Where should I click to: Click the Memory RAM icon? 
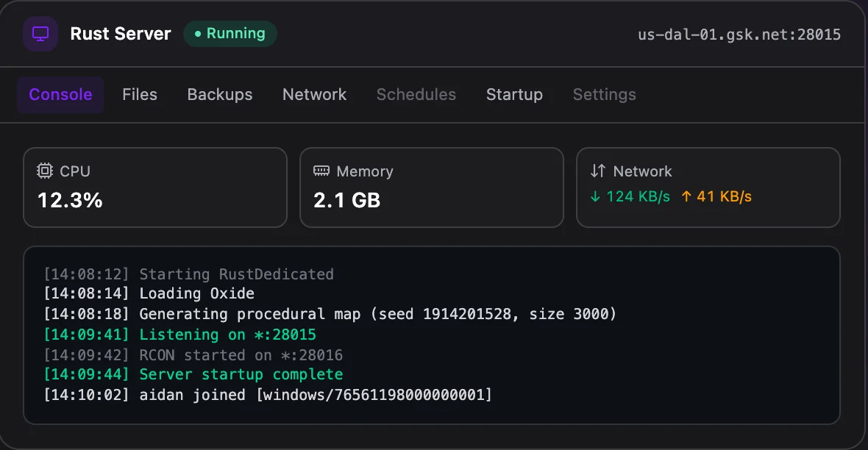(321, 171)
